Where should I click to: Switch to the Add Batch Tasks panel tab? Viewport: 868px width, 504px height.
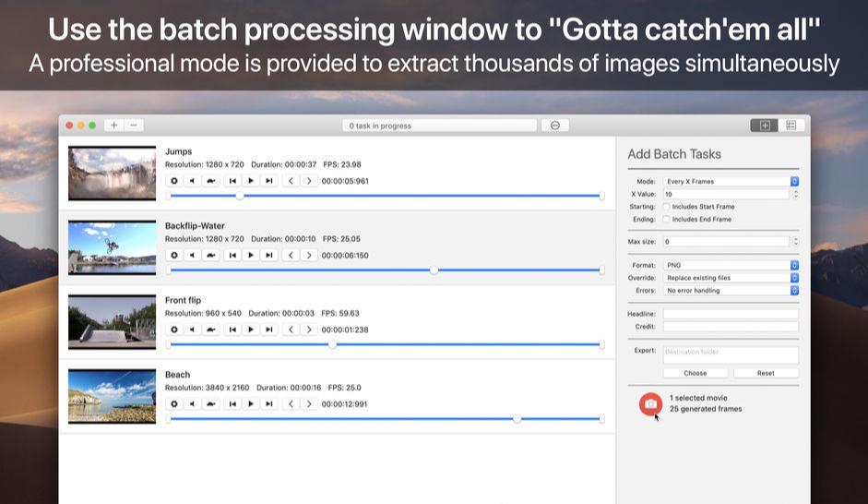[764, 126]
